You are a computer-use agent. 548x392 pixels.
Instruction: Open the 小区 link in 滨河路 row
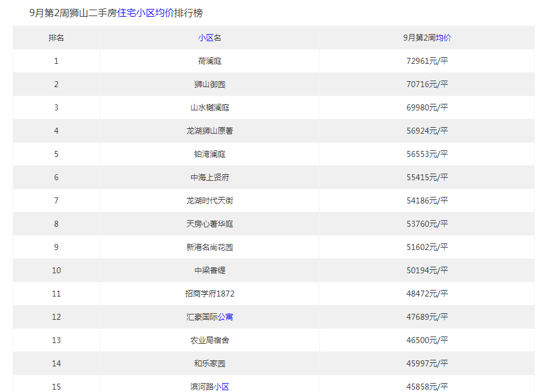coord(221,387)
